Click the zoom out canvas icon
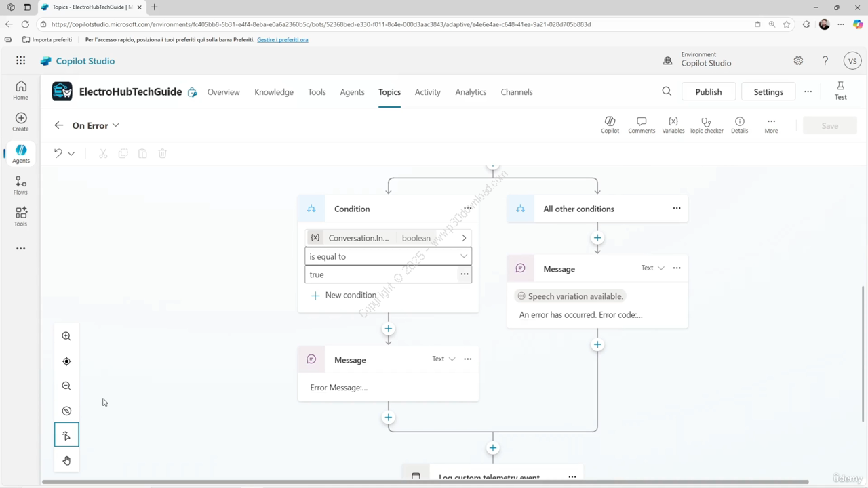 coord(66,386)
